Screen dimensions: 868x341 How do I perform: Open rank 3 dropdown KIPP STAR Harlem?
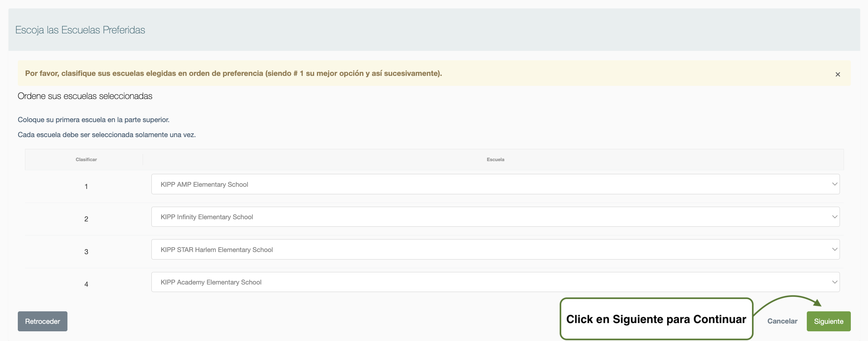495,249
